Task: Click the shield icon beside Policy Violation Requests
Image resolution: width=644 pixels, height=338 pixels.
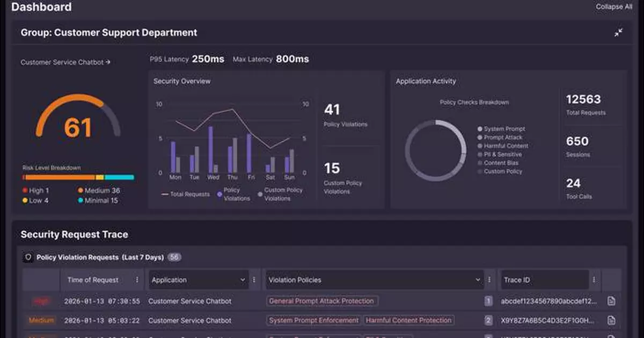Action: (x=27, y=257)
